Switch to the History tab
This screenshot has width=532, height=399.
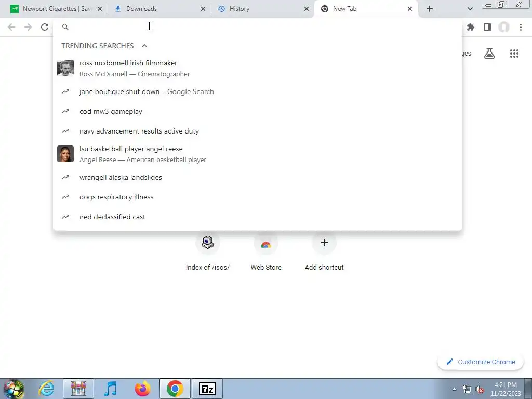262,9
